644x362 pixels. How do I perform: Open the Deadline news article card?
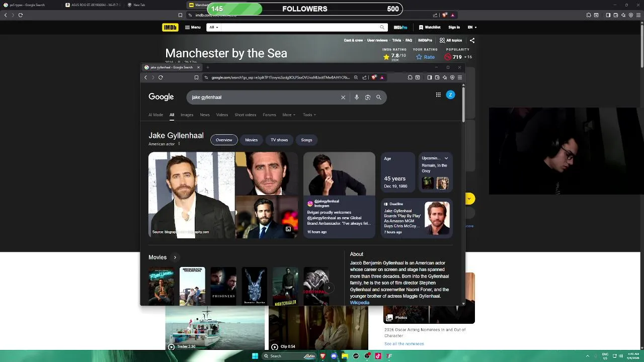pos(417,218)
